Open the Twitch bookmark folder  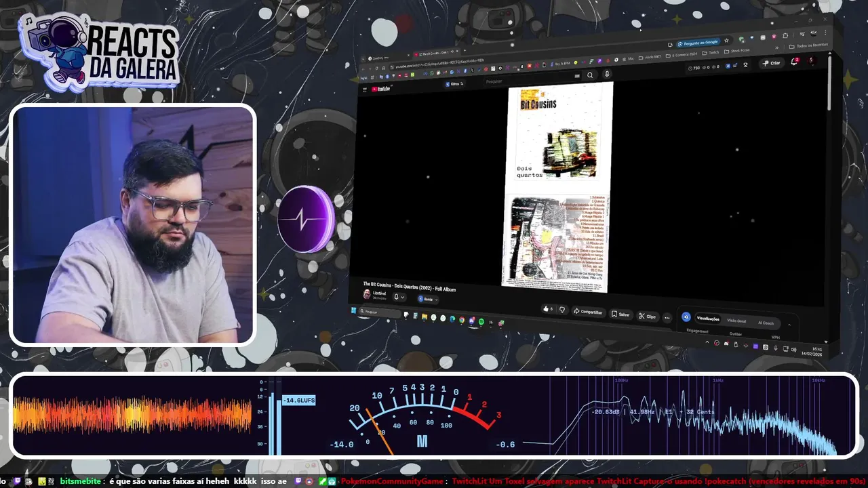pyautogui.click(x=710, y=53)
